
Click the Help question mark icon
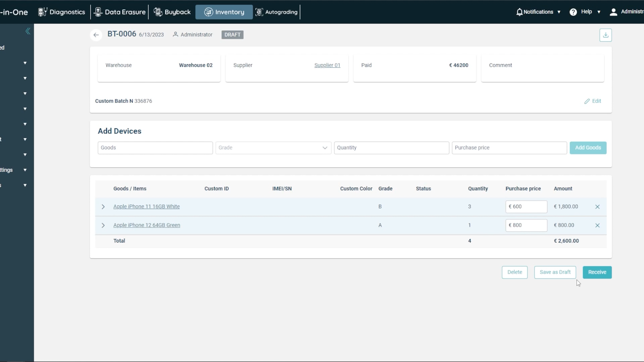(573, 12)
